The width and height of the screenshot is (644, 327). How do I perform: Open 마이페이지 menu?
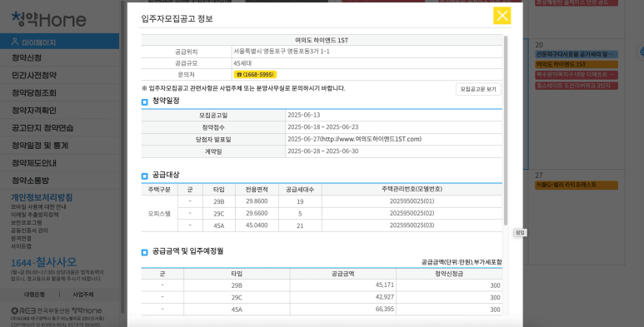point(59,42)
